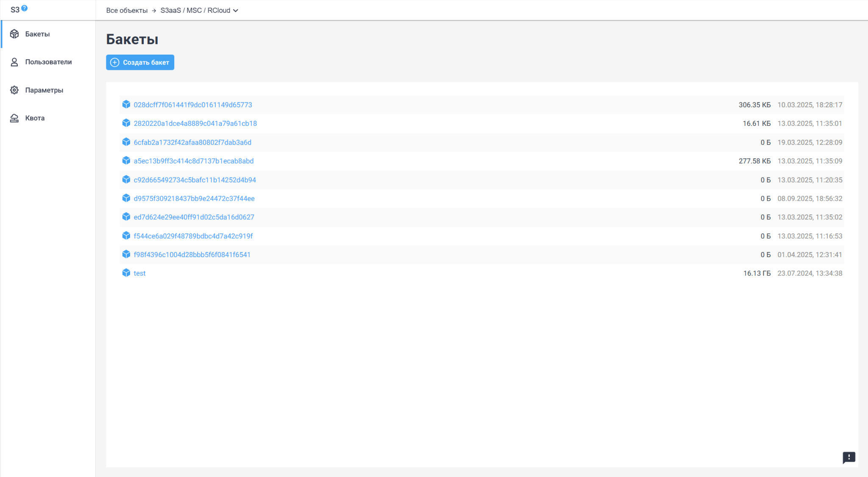Click the Все объекты breadcrumb link

(x=127, y=11)
